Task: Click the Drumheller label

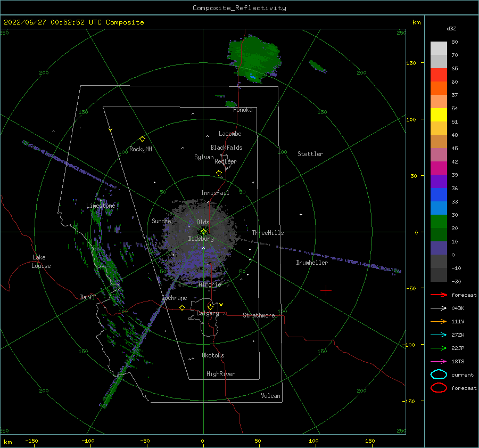Action: (x=312, y=263)
